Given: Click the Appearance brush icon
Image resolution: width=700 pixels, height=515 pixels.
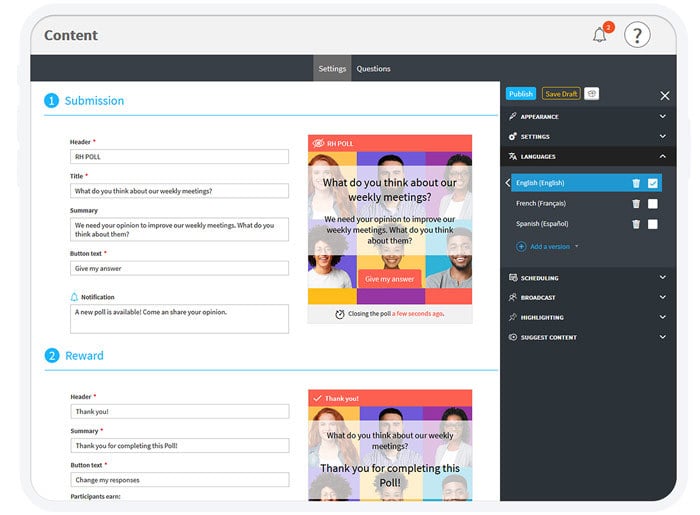Looking at the screenshot, I should [x=512, y=116].
